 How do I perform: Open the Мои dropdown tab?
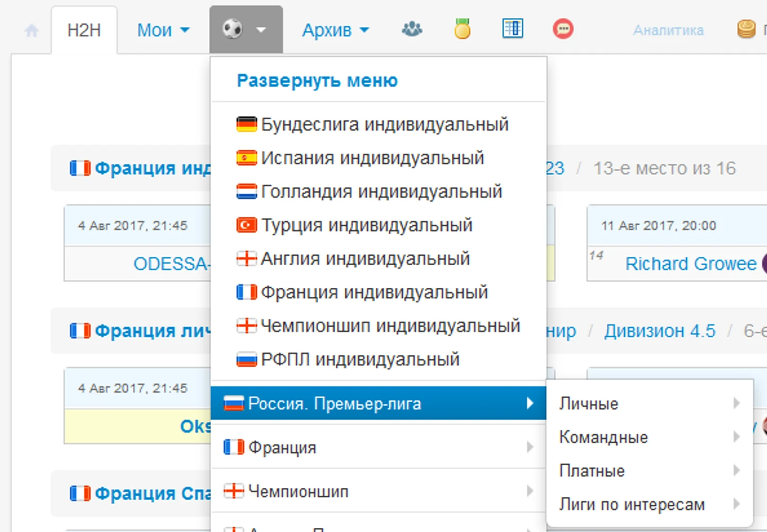[163, 30]
